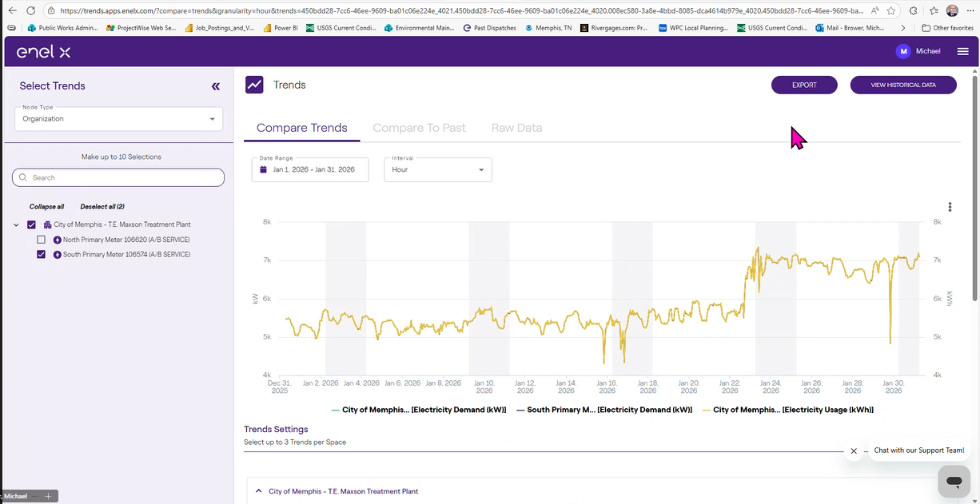Click the browser refresh icon

[x=30, y=11]
